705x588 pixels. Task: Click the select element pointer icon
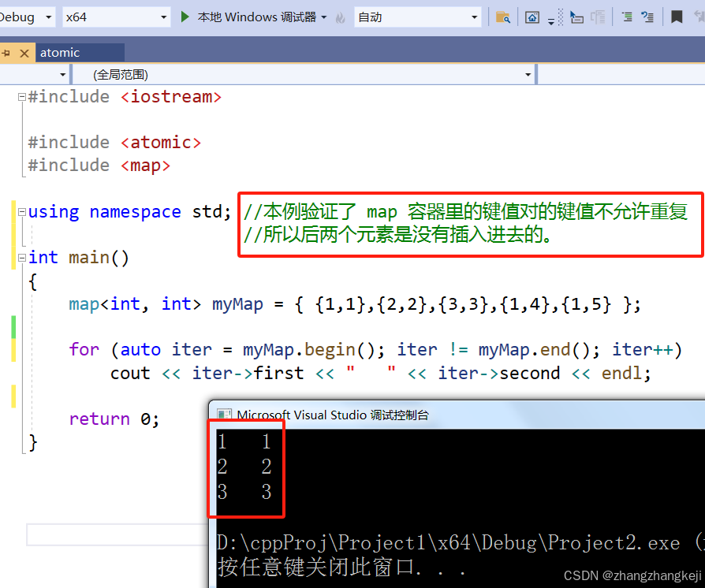576,17
